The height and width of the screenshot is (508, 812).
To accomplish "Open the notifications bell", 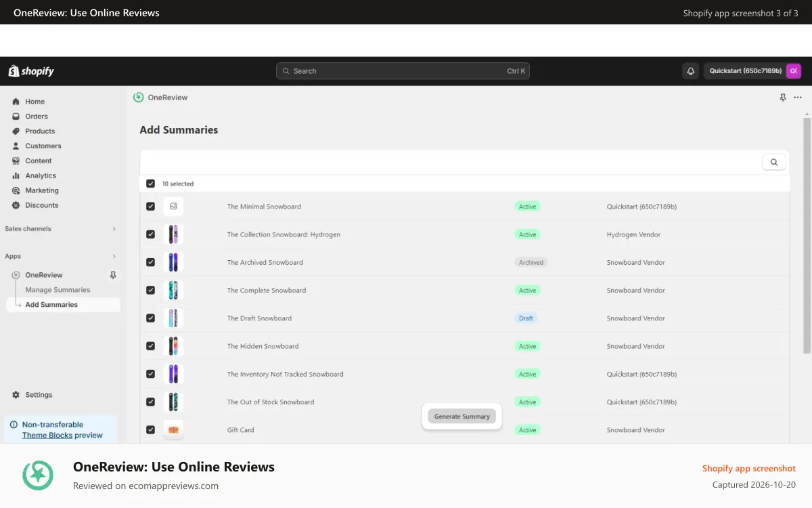I will coord(690,71).
